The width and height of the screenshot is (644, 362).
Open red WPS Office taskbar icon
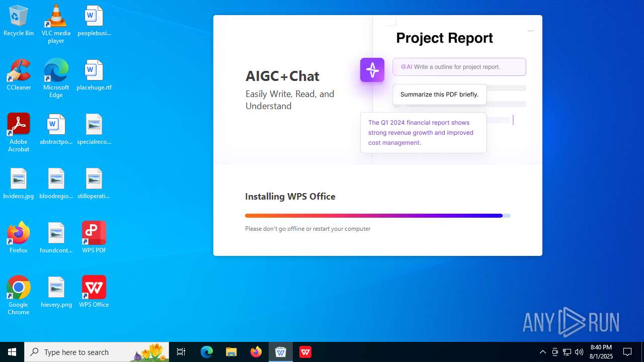tap(305, 352)
